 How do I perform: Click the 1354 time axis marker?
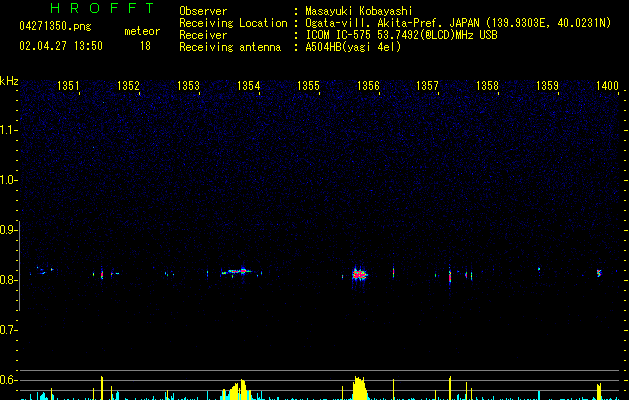(x=248, y=86)
